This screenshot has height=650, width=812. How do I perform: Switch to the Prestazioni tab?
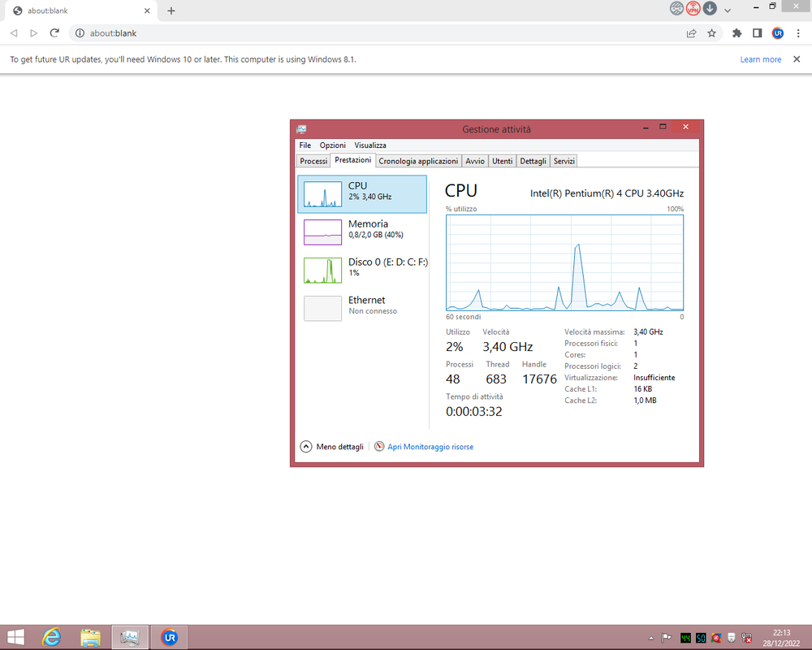point(352,160)
